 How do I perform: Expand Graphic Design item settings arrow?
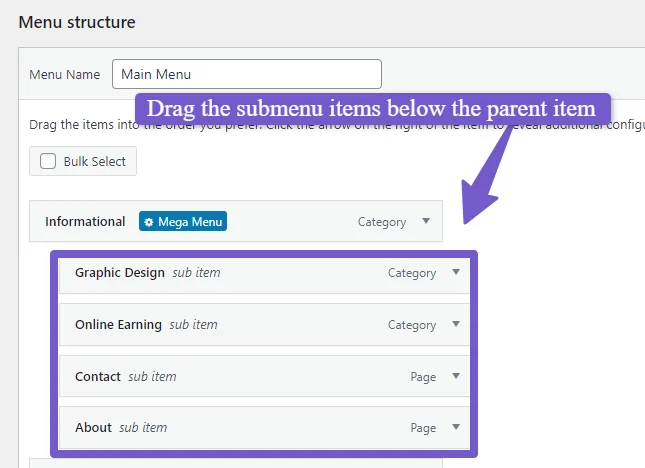point(456,272)
